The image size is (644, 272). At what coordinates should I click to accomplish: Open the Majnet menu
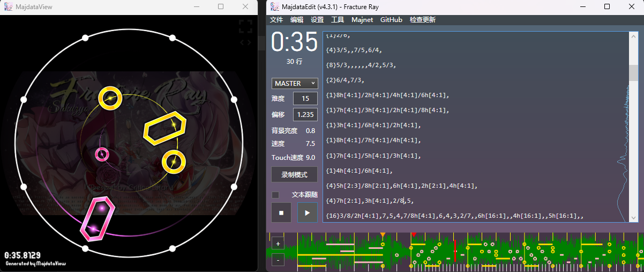(363, 20)
